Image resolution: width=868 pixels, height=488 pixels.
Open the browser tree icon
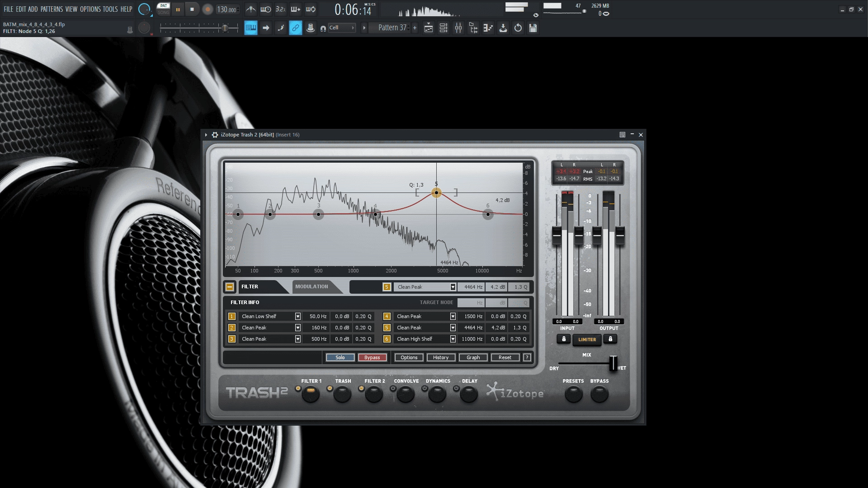pyautogui.click(x=473, y=28)
